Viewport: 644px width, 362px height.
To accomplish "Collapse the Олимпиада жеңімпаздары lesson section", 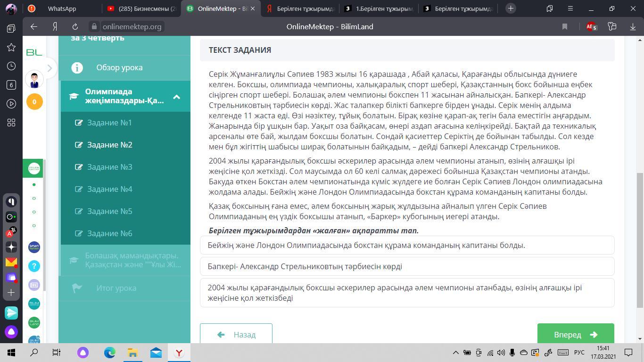I will pos(176,97).
